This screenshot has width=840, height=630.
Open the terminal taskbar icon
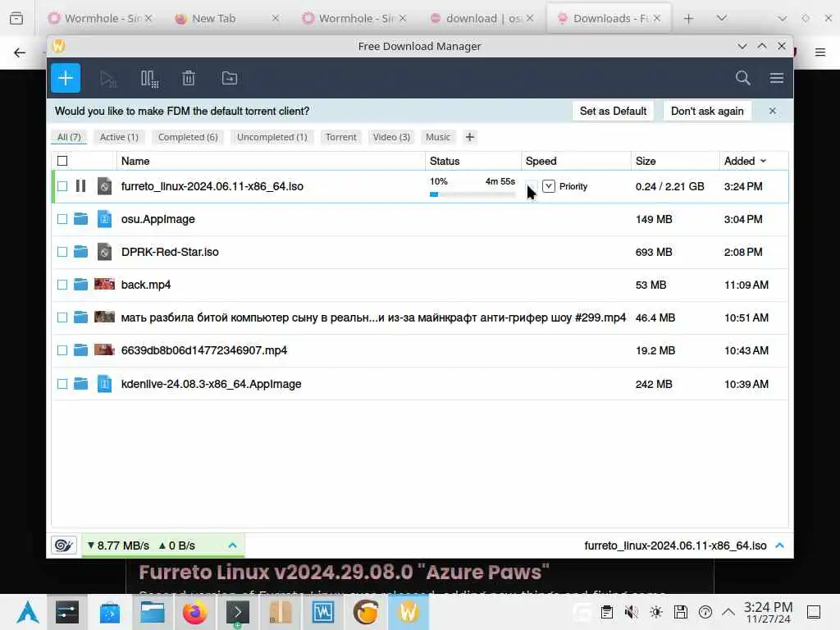(x=237, y=612)
